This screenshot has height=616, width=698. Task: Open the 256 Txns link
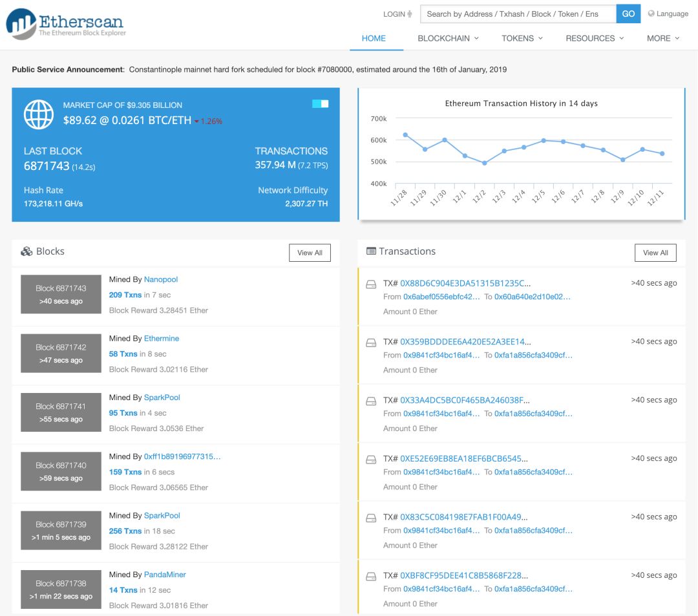pos(125,531)
